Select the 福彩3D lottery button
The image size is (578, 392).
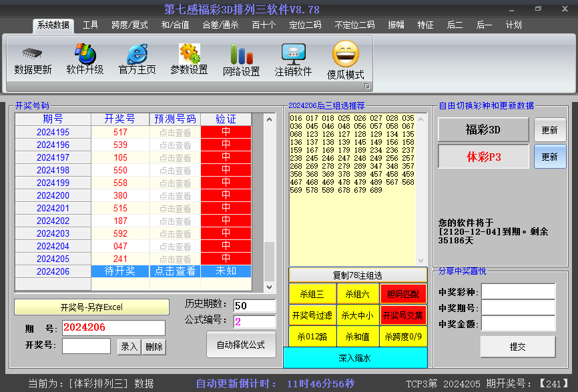click(x=483, y=129)
